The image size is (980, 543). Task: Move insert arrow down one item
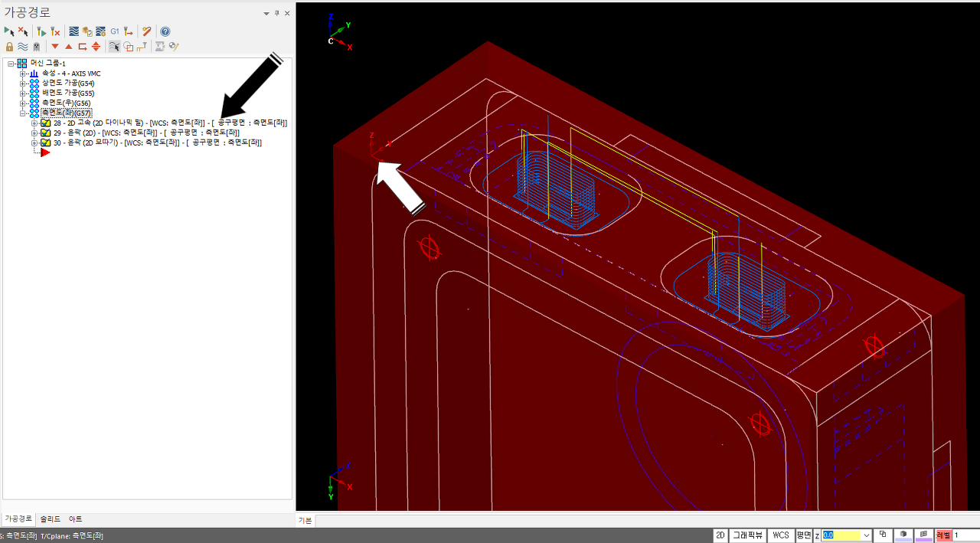[x=55, y=47]
